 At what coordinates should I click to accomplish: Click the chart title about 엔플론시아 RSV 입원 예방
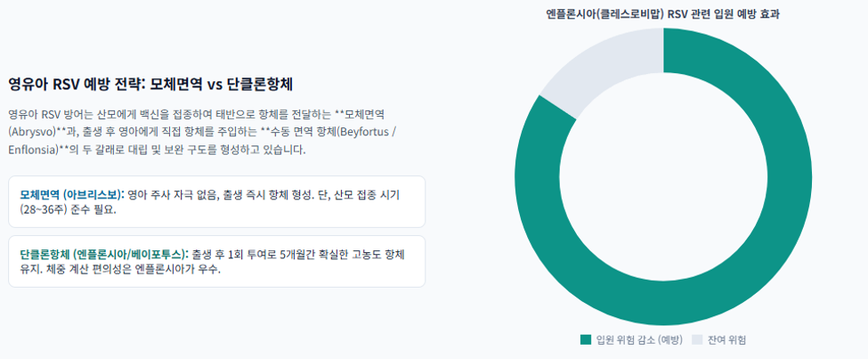click(663, 14)
